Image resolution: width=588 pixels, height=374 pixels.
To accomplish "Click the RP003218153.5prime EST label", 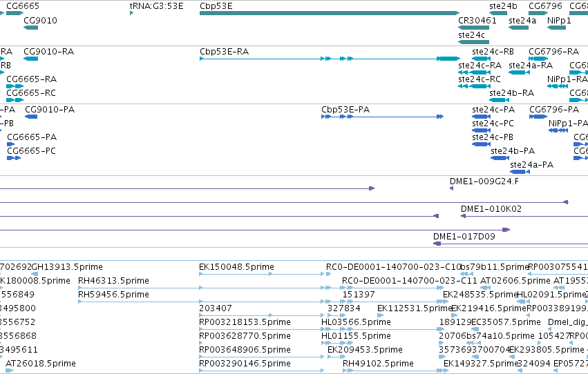I will [245, 323].
